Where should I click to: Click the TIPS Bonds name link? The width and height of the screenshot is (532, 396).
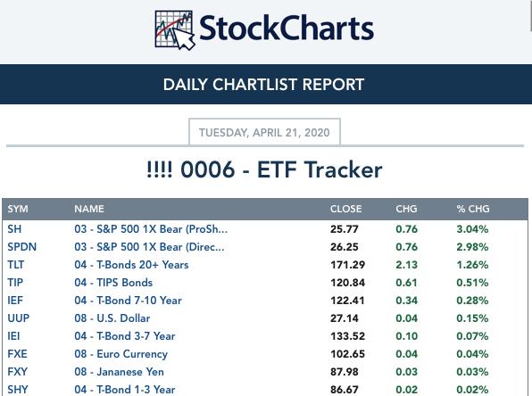(113, 283)
